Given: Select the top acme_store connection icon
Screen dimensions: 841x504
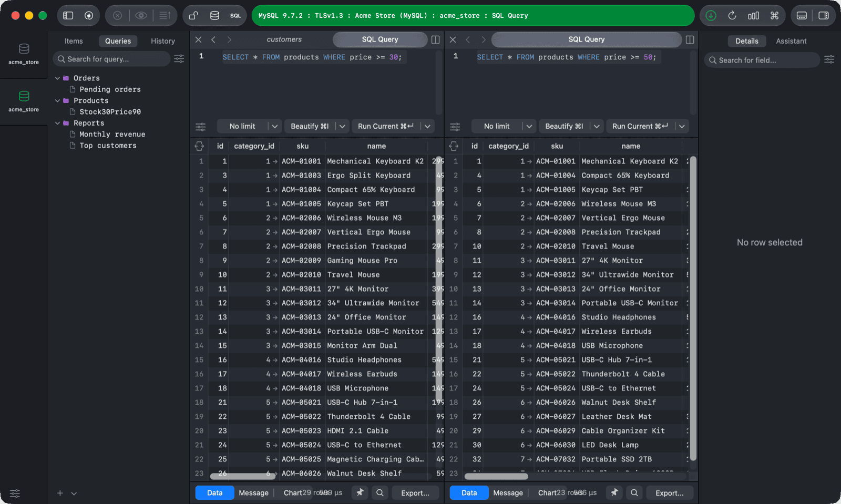Looking at the screenshot, I should click(x=24, y=54).
